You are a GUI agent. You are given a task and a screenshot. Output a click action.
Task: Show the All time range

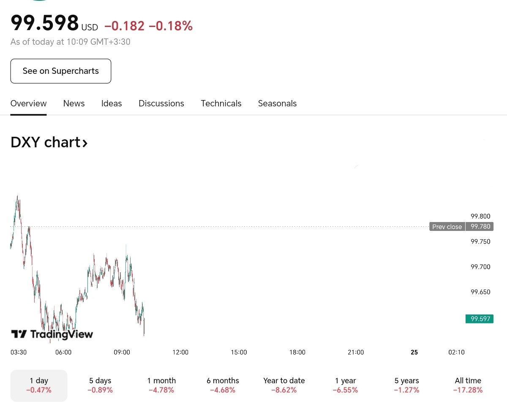coord(468,385)
